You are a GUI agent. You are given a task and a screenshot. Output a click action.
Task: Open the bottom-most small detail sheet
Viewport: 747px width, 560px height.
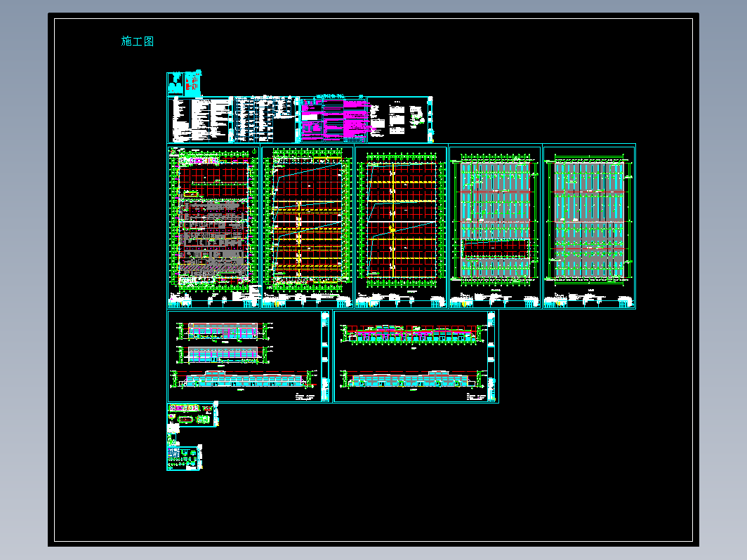(185, 458)
